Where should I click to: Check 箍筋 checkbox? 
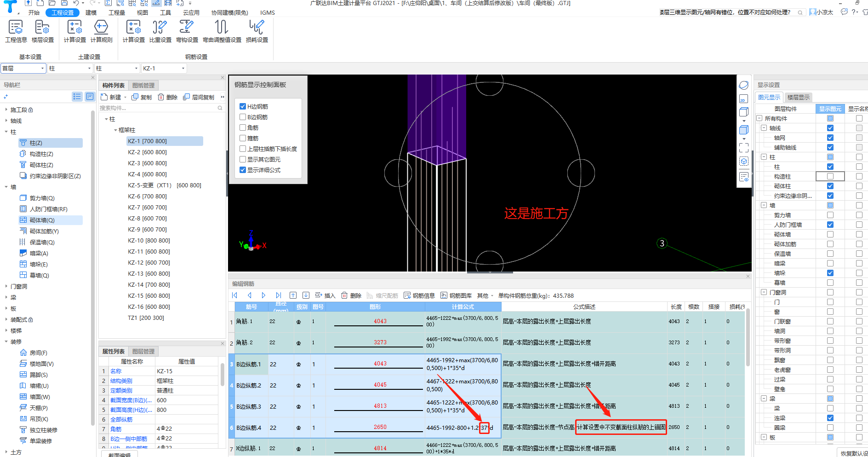(243, 138)
